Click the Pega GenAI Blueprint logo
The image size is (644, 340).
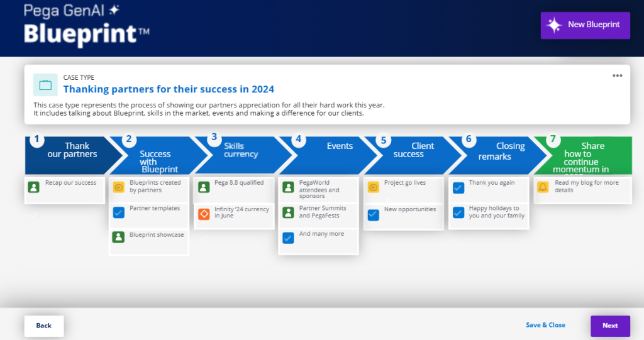point(86,25)
